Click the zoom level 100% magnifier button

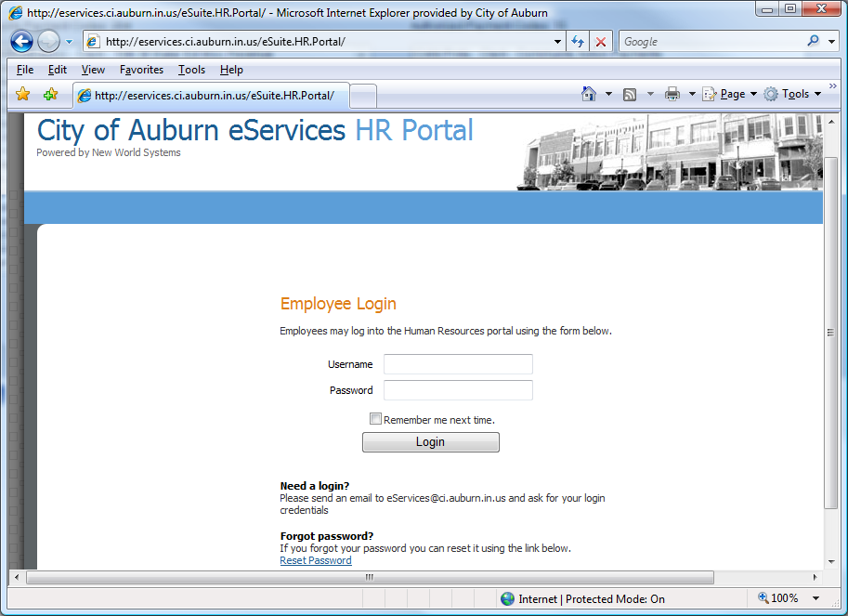[777, 598]
